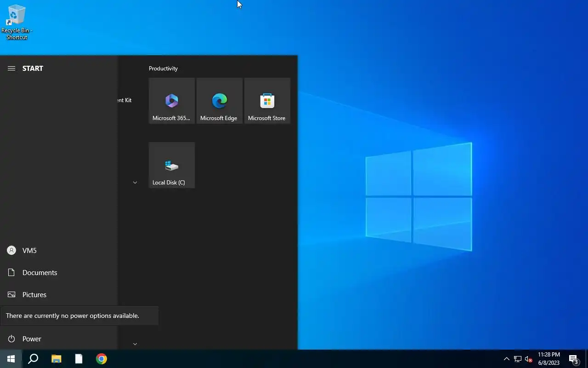588x368 pixels.
Task: Open File Explorer from the taskbar
Action: 56,359
